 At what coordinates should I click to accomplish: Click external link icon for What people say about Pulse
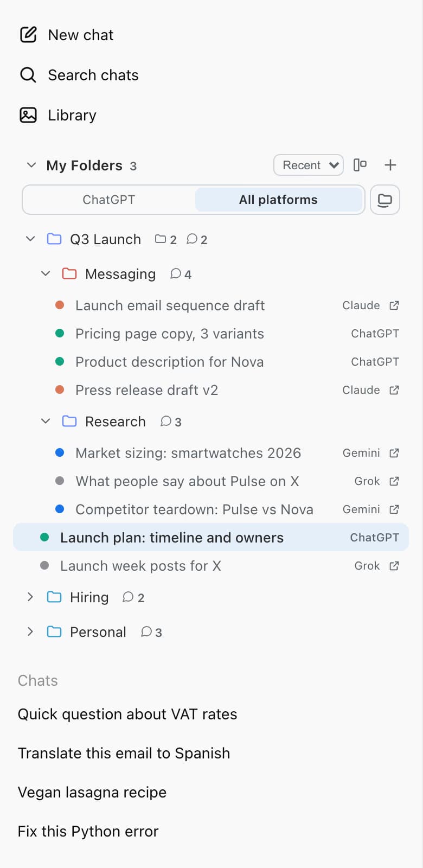(x=394, y=481)
